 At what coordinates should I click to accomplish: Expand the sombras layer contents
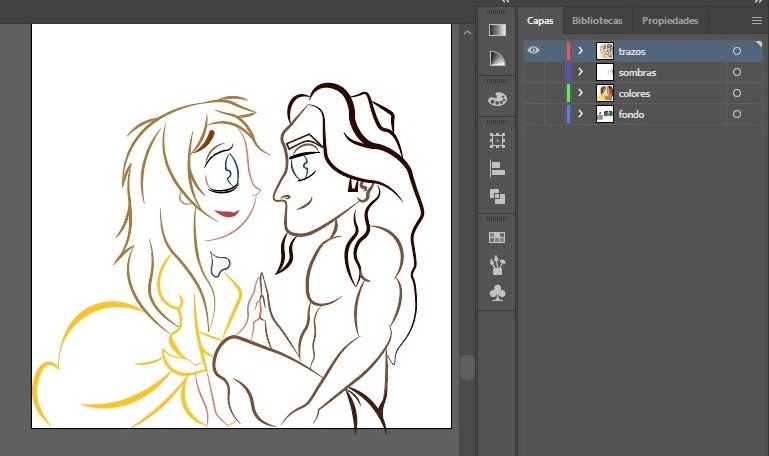coord(581,72)
